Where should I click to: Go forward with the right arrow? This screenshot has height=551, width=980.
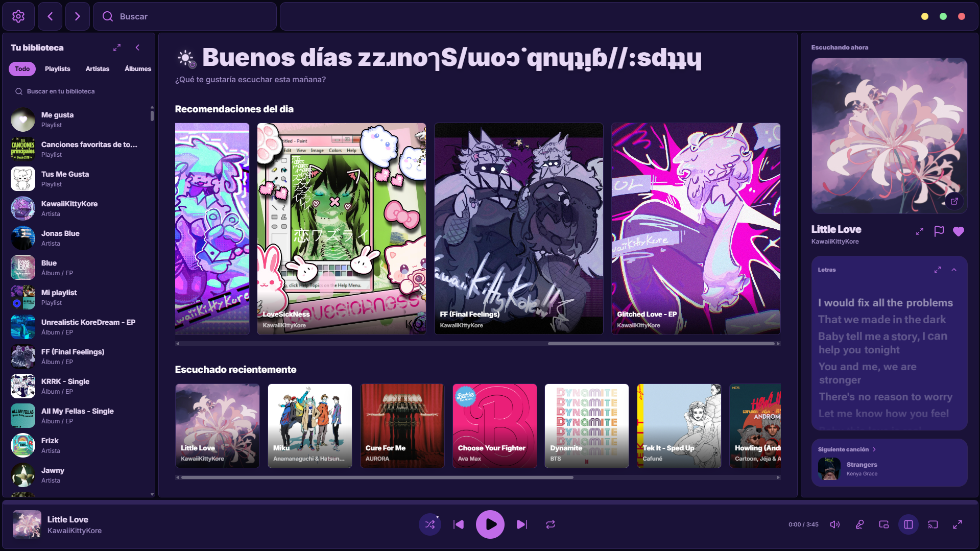(x=78, y=16)
